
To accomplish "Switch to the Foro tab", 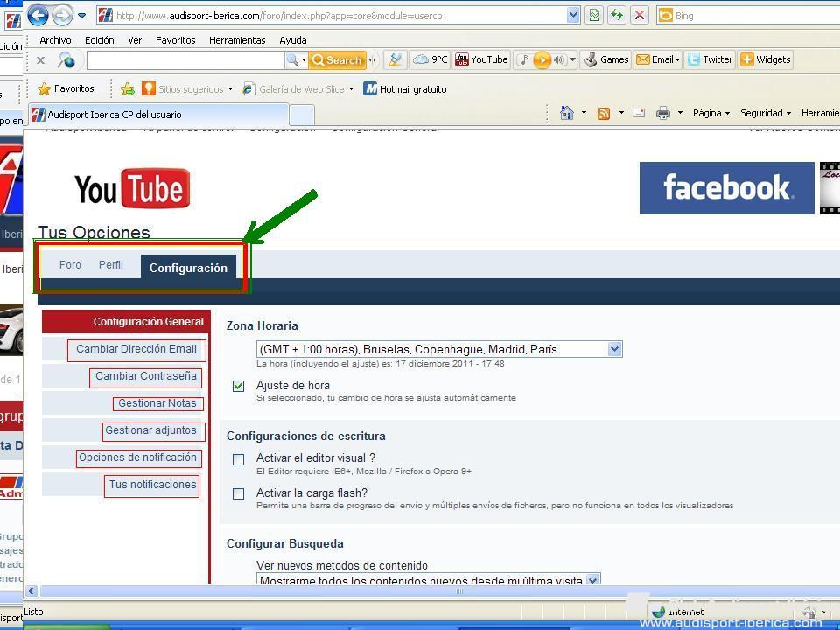I will point(70,264).
